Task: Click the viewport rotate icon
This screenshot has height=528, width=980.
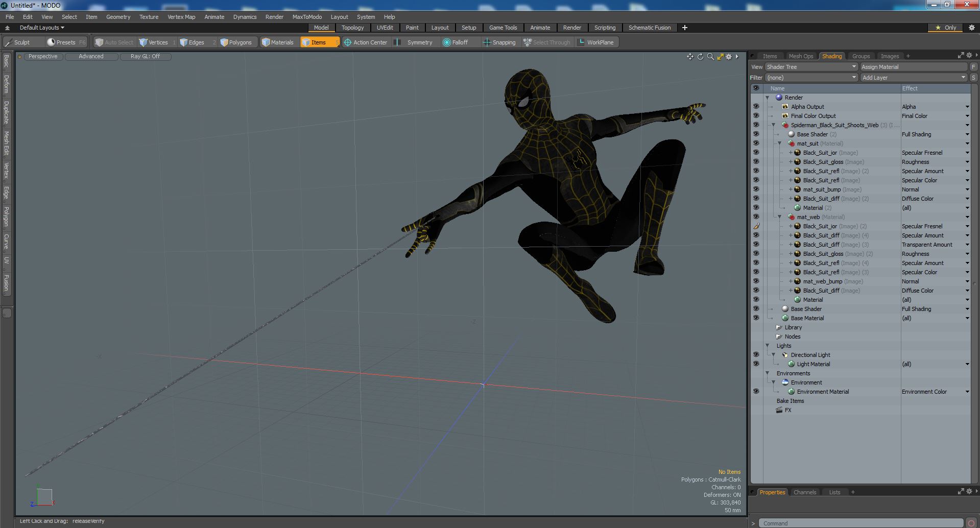Action: tap(700, 57)
